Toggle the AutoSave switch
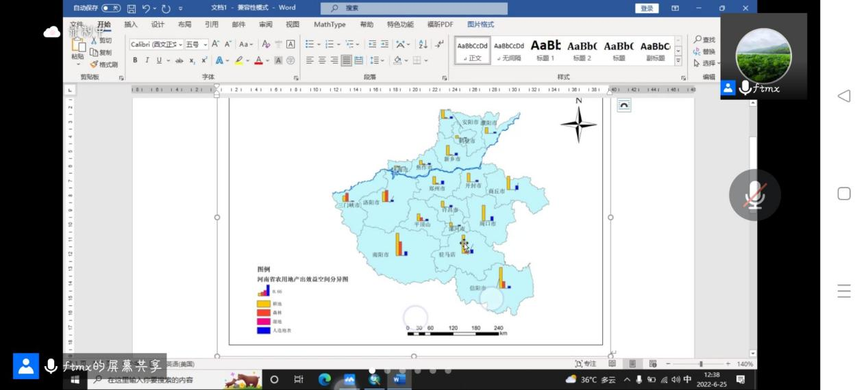This screenshot has height=390, width=868. point(111,8)
